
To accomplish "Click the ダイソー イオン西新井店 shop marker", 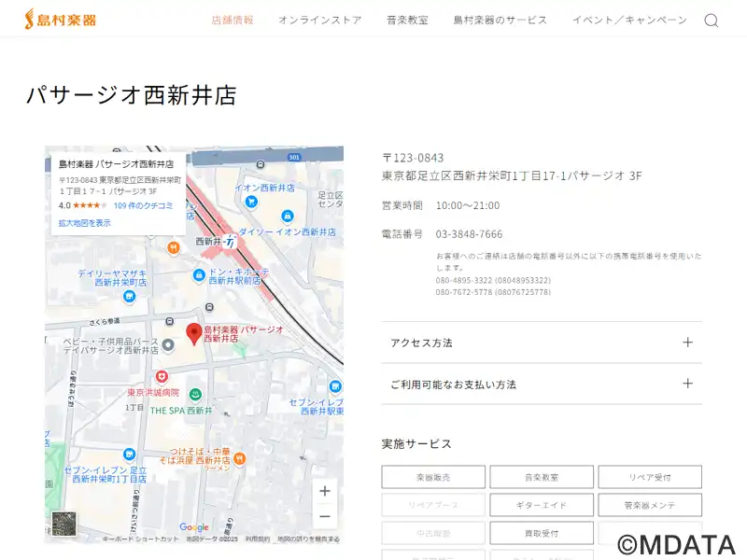I will 287,217.
